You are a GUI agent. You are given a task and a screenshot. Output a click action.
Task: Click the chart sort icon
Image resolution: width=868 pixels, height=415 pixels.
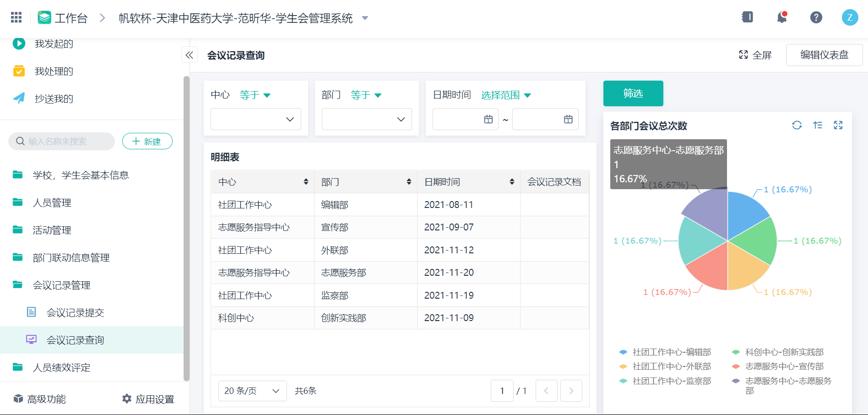[x=818, y=125]
